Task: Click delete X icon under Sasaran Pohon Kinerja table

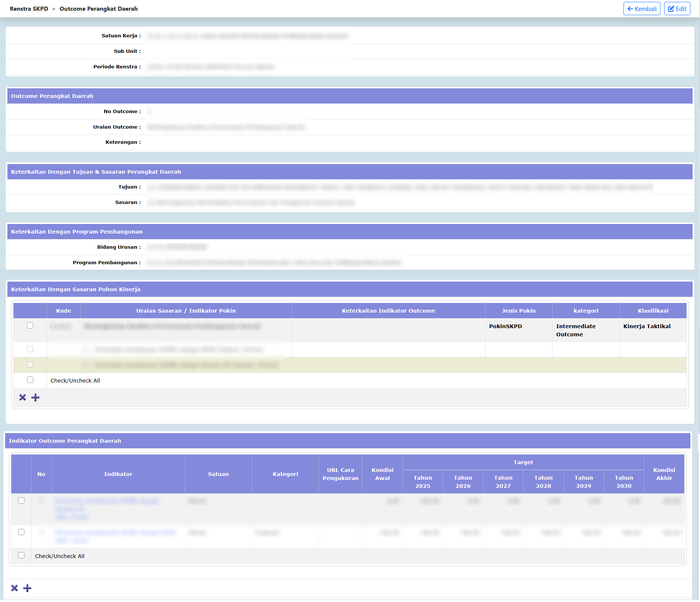Action: coord(23,398)
